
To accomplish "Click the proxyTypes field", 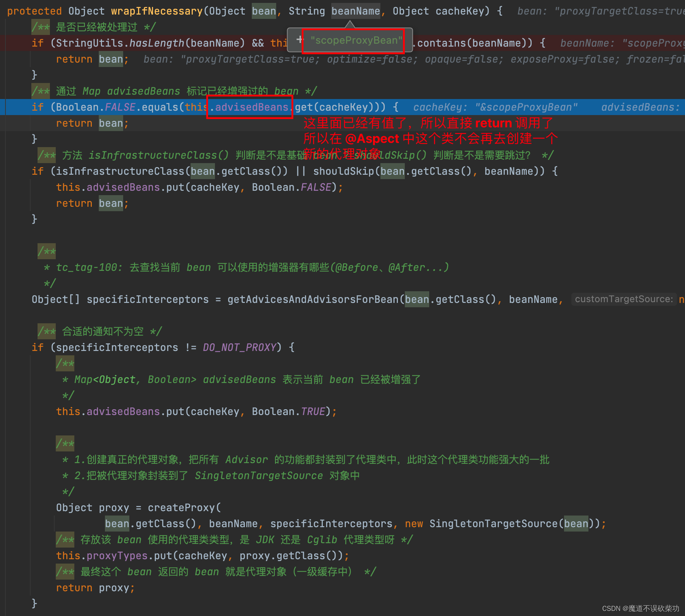I will click(x=117, y=556).
